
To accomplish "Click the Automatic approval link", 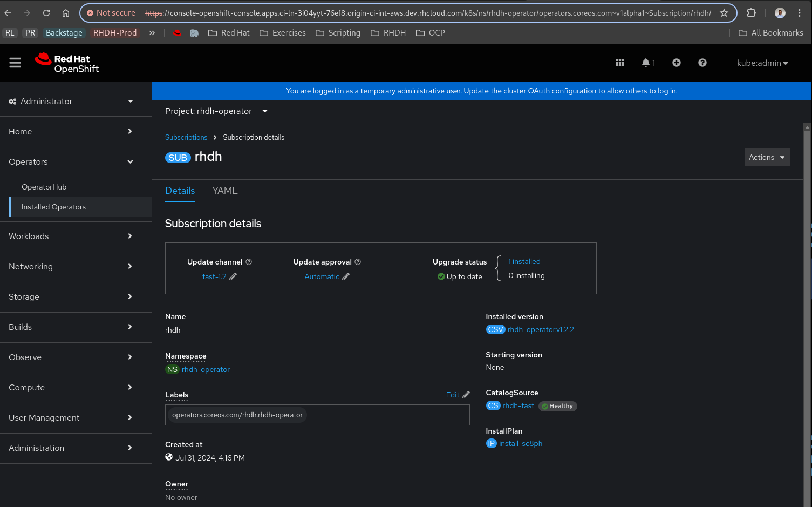I will point(322,276).
